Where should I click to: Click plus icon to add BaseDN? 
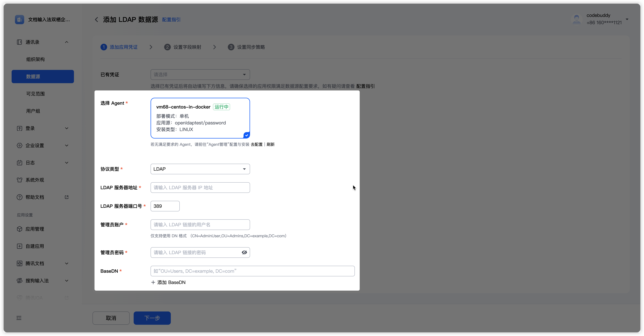(153, 282)
